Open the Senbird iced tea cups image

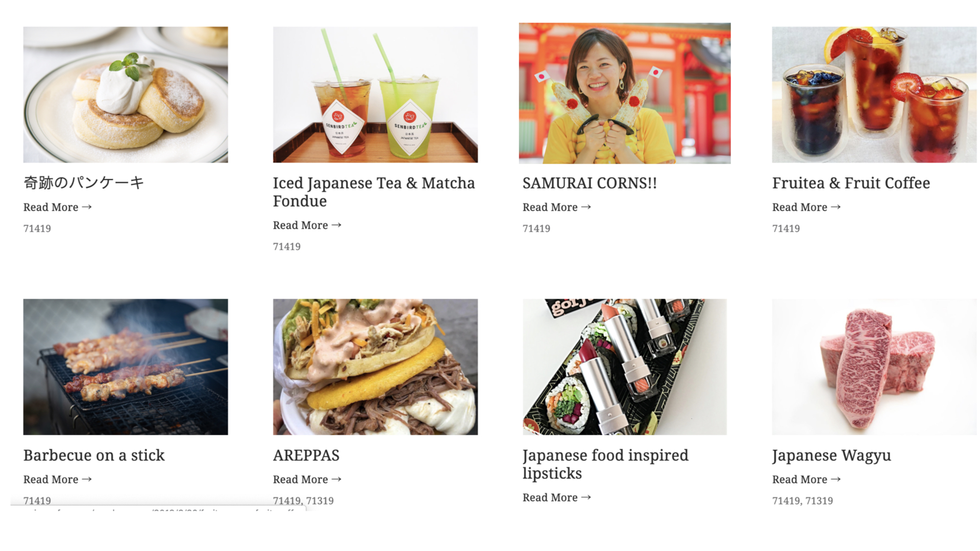(375, 95)
